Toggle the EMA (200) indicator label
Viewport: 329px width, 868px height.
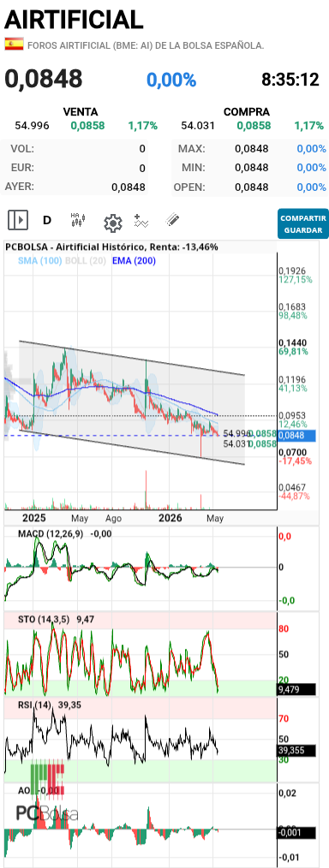(x=134, y=261)
